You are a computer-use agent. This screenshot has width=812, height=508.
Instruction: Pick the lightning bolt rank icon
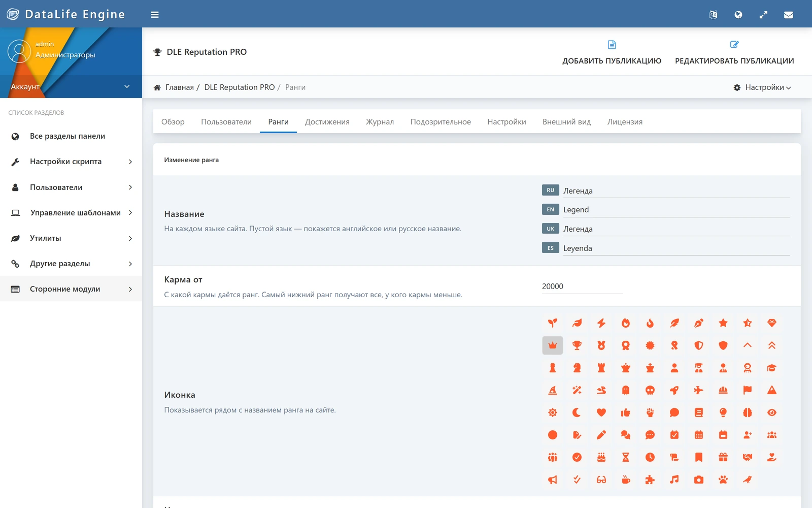pos(601,323)
